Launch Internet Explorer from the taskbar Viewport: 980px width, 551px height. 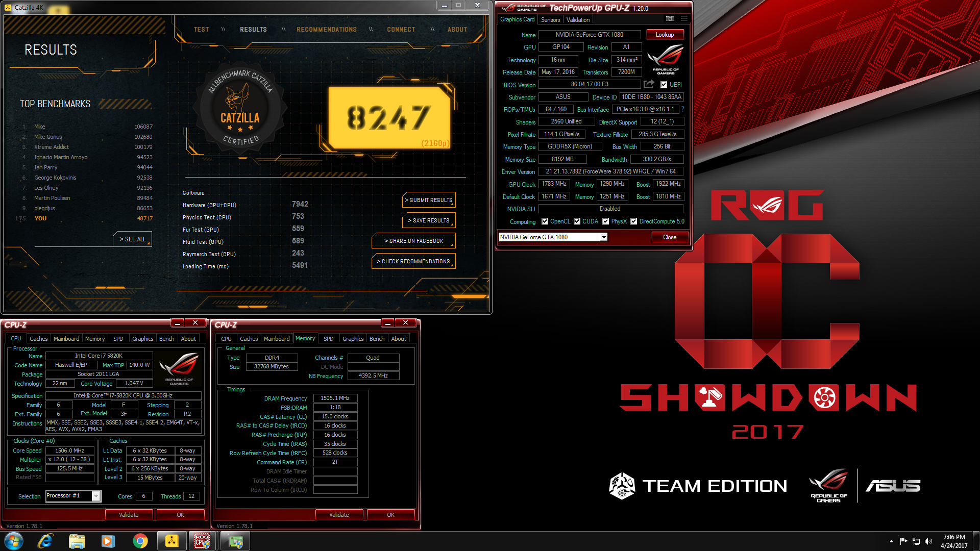(x=45, y=541)
